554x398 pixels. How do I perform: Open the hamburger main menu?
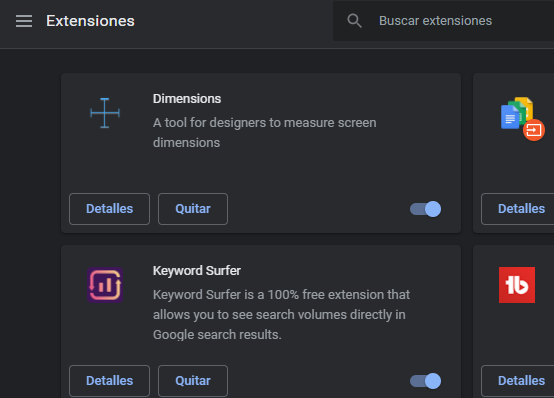[x=24, y=21]
